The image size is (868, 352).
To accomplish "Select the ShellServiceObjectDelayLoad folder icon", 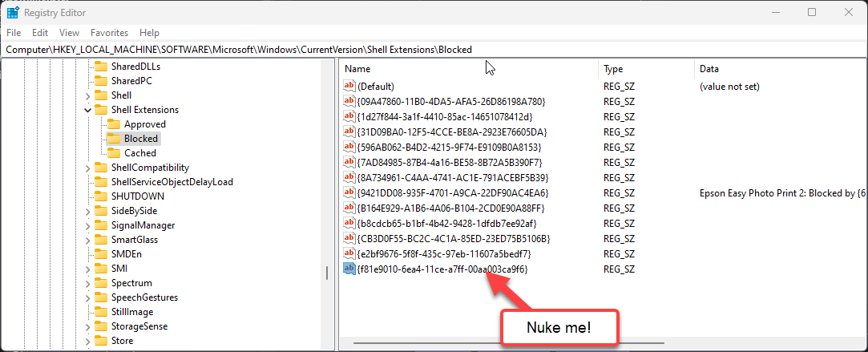I will point(101,181).
